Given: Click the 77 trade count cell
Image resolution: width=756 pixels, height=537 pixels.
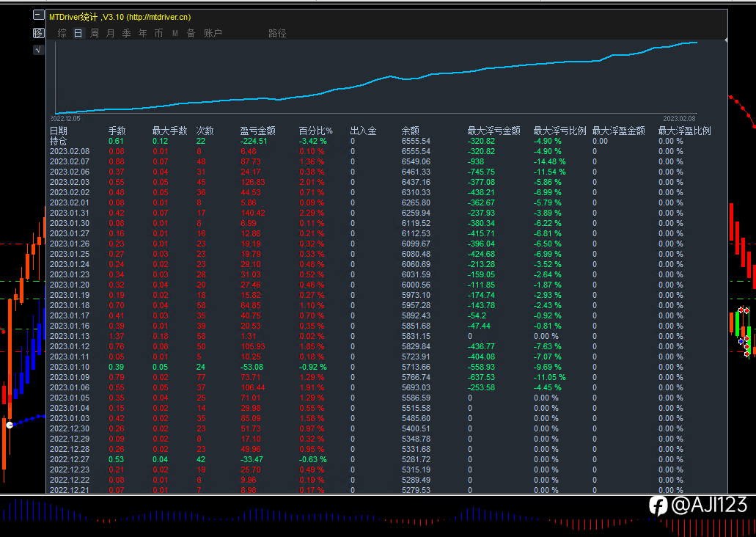Looking at the screenshot, I should (x=201, y=377).
